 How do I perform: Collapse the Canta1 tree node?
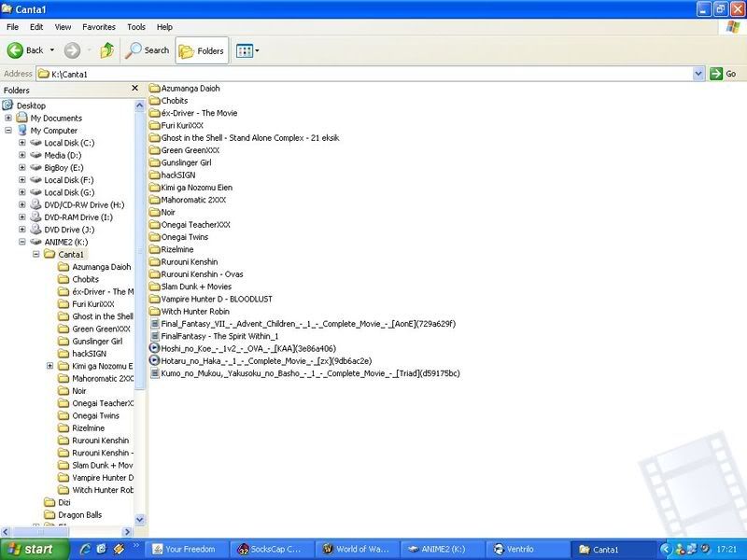[35, 254]
